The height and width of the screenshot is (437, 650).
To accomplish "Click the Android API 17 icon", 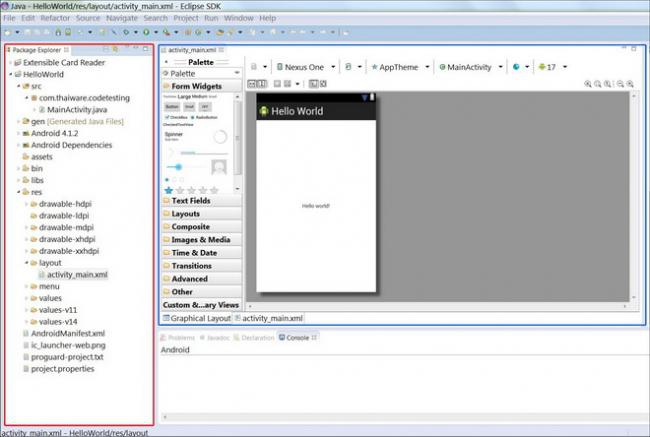I will 542,67.
